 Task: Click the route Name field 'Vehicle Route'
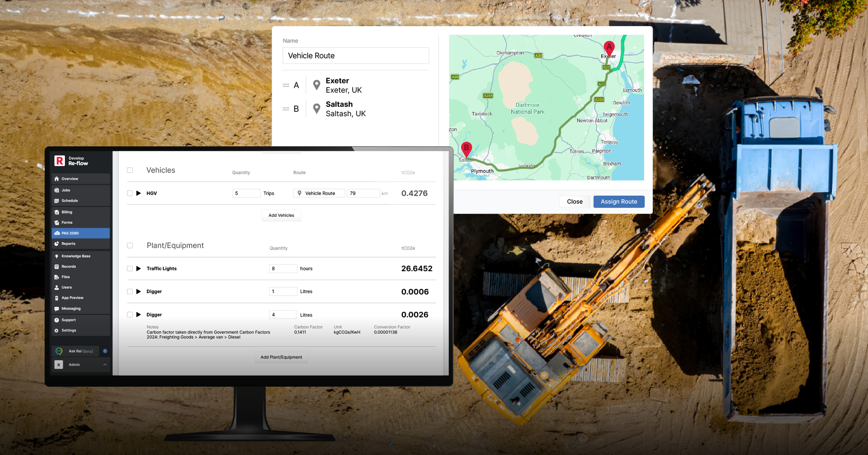pos(356,55)
